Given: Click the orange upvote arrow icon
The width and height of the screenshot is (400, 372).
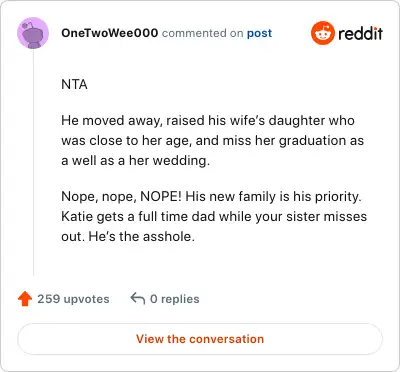Looking at the screenshot, I should click(25, 299).
